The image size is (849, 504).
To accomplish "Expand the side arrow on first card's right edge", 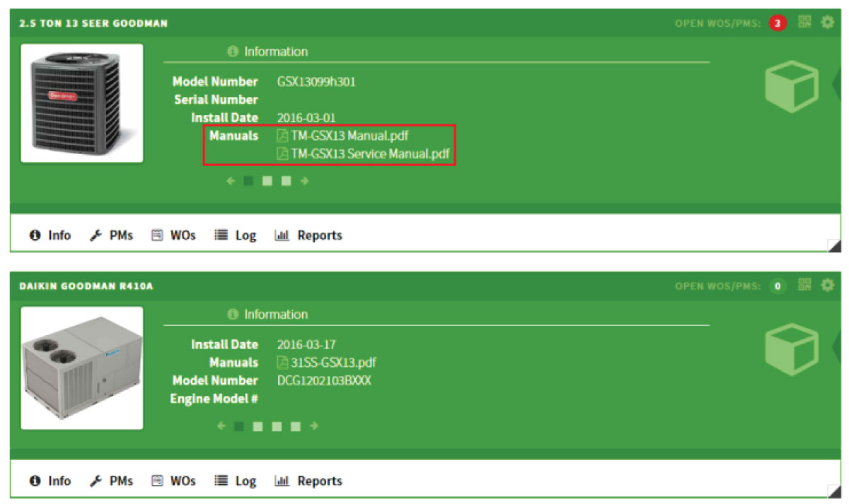I will pyautogui.click(x=837, y=82).
